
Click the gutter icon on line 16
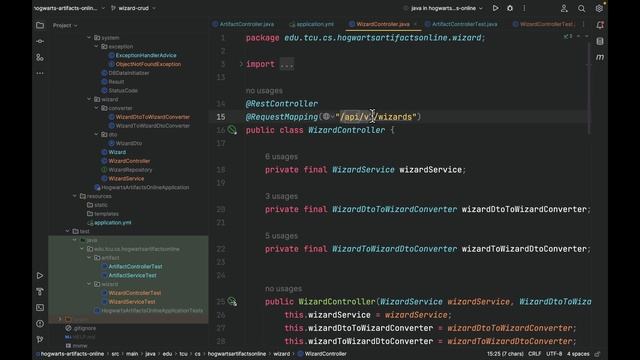pos(232,130)
